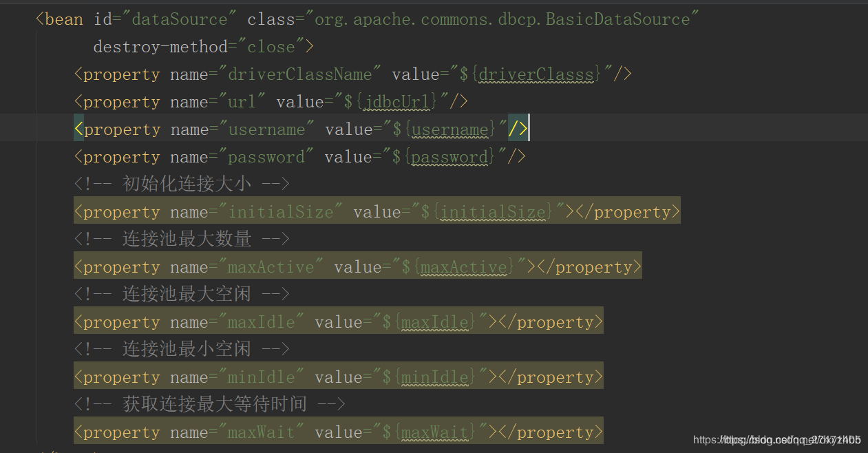Click the closing </property> tag on the initialSize line

tap(628, 212)
